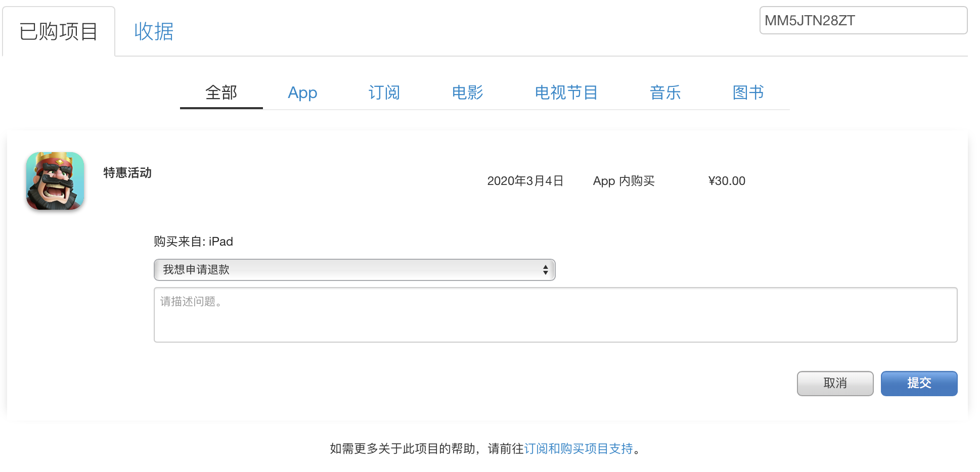Viewport: 980px width, 472px height.
Task: Click the Clash Royale app icon
Action: pyautogui.click(x=55, y=181)
